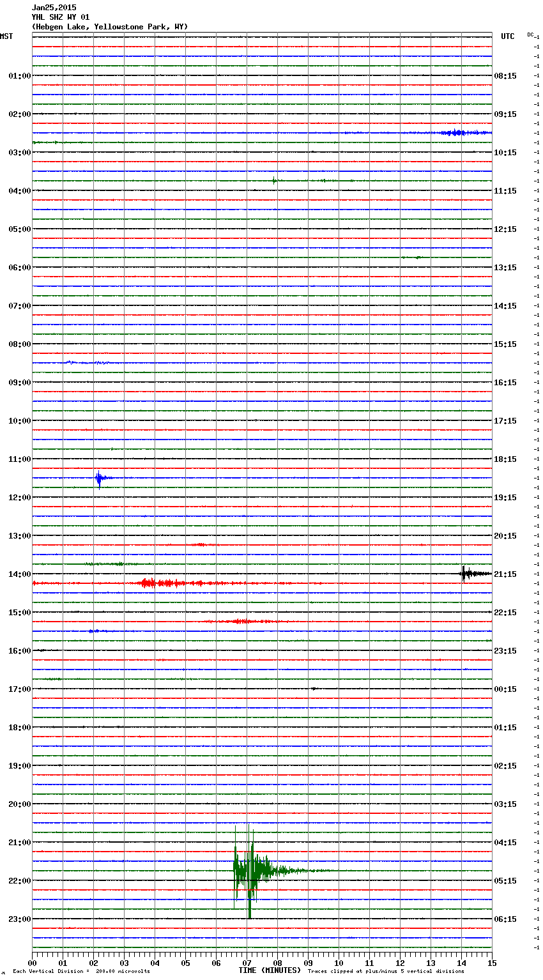Viewport: 543px width, 980px height.
Task: Select the 11:00 MST row label
Action: tap(20, 459)
